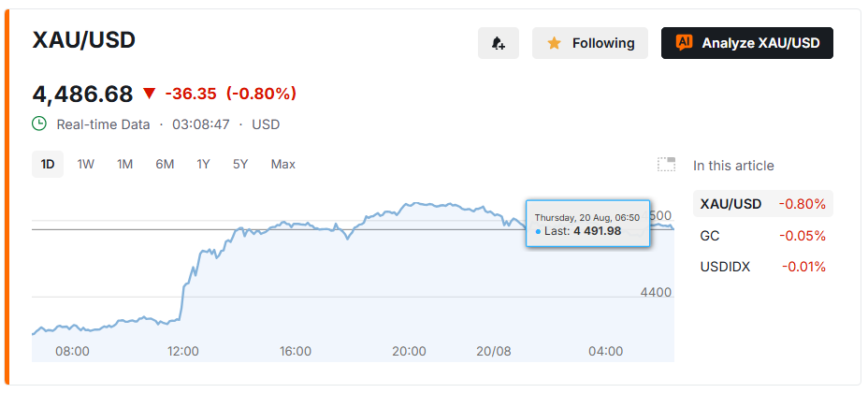Show the 6M chart range
868x393 pixels.
coord(165,165)
